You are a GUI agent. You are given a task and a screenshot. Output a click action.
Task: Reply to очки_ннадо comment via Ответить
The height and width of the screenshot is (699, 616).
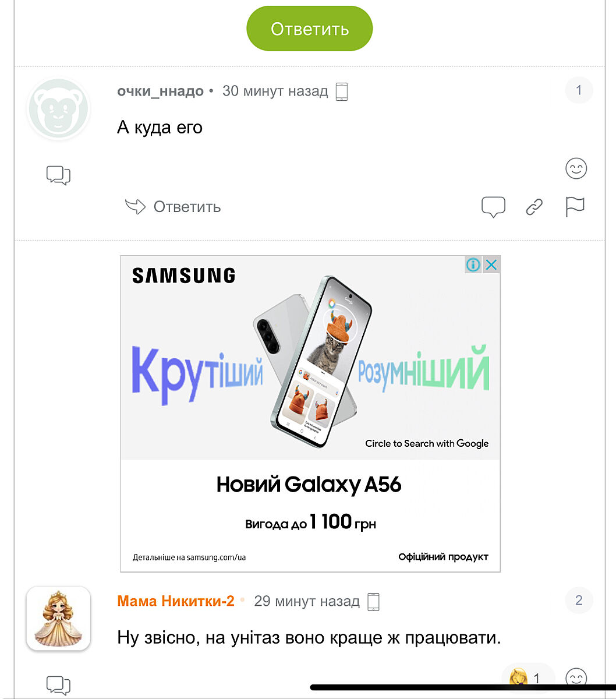pos(173,207)
